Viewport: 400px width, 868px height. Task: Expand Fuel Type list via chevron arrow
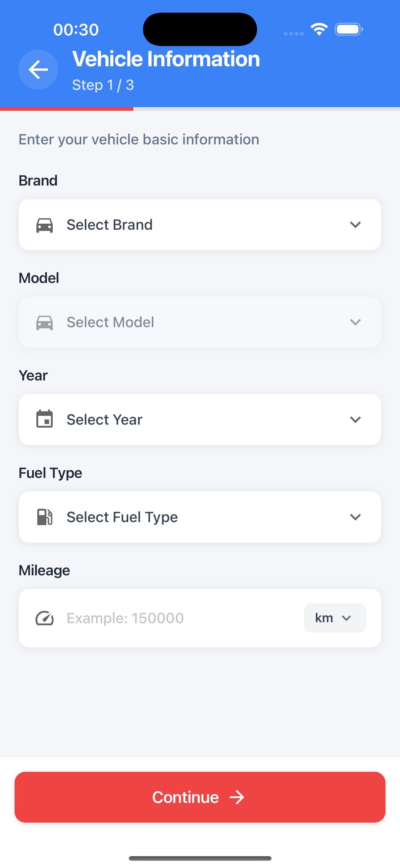click(355, 517)
